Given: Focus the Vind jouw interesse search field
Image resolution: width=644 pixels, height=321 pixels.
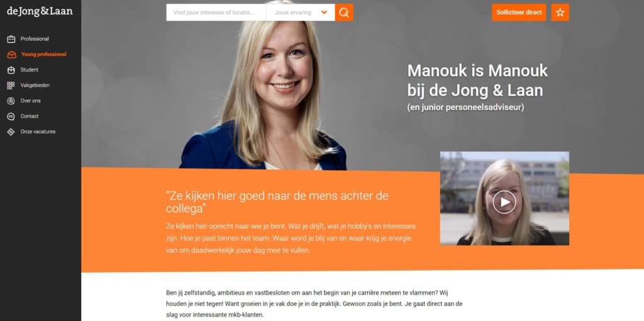Looking at the screenshot, I should (x=216, y=13).
